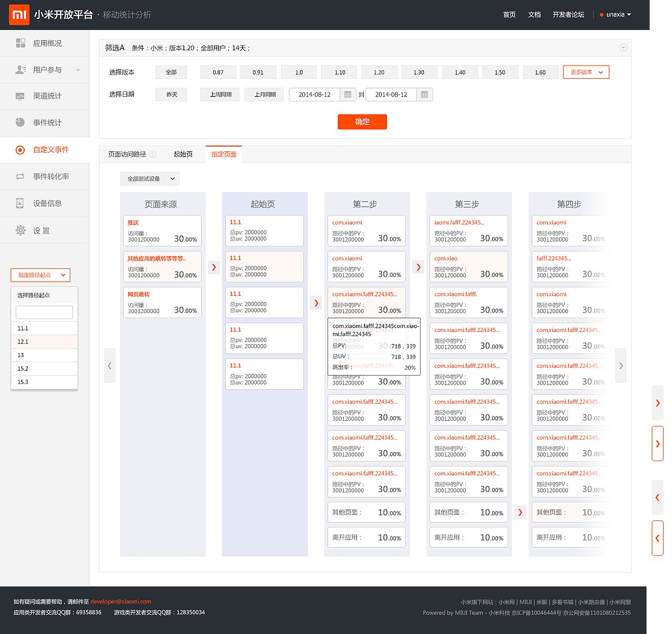Click arrow between 页面来源 and 起始页
Screen dimensions: 672x634
[x=214, y=267]
